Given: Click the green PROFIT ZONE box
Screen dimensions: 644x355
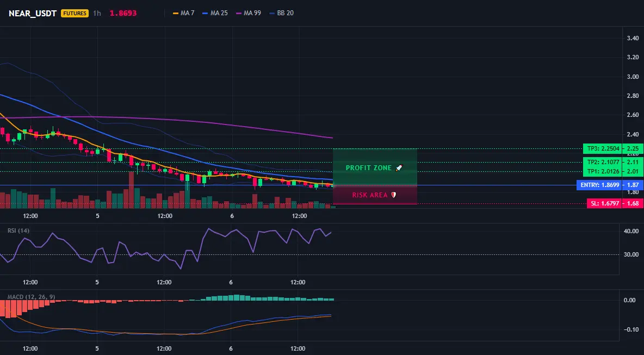Looking at the screenshot, I should (375, 166).
